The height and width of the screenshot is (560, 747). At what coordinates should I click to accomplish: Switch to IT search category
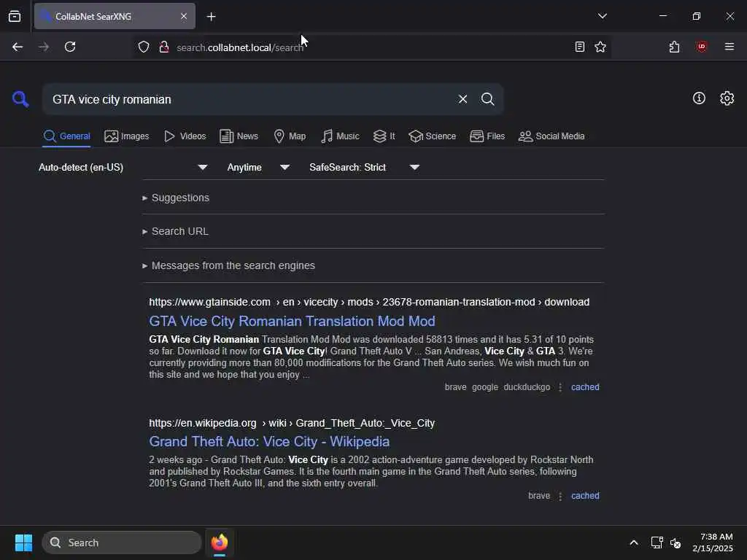coord(384,136)
